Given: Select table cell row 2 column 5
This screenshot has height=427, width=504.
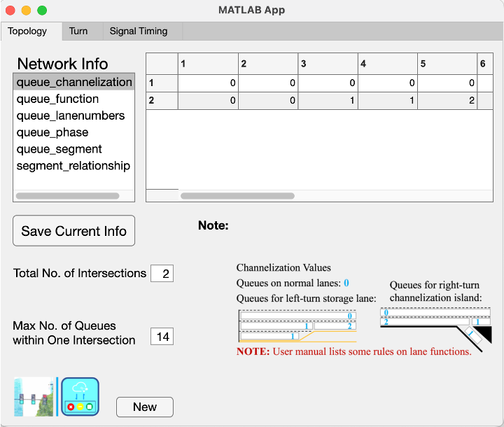Looking at the screenshot, I should [x=447, y=101].
